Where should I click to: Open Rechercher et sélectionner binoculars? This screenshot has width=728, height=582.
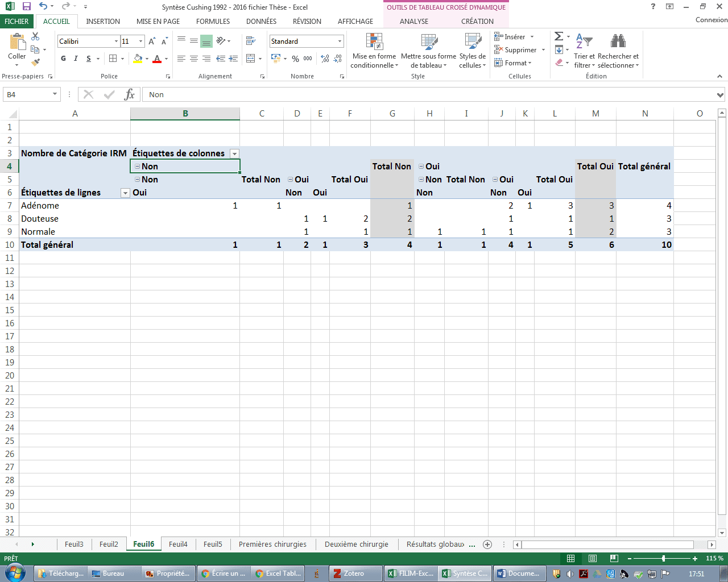[618, 51]
